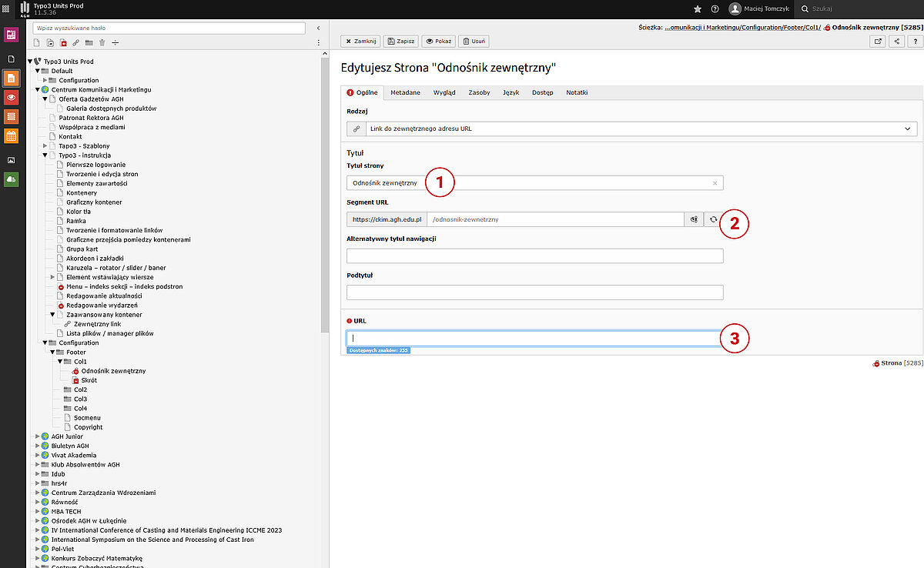
Task: Click the Usuń delete button
Action: [474, 42]
